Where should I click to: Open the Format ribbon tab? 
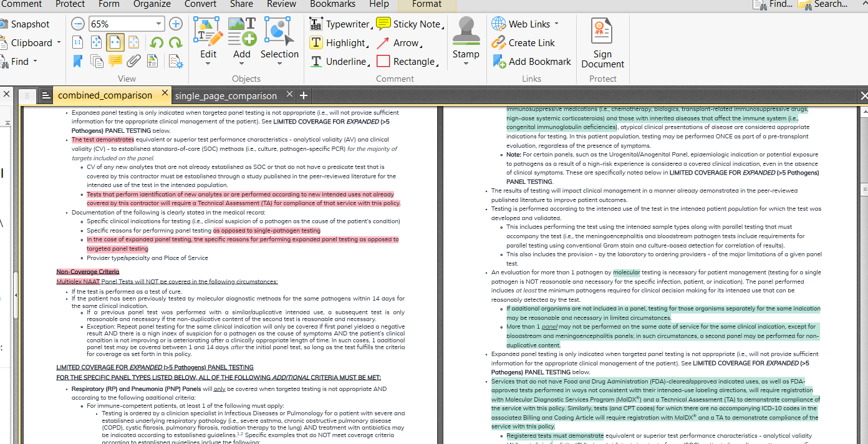(427, 4)
